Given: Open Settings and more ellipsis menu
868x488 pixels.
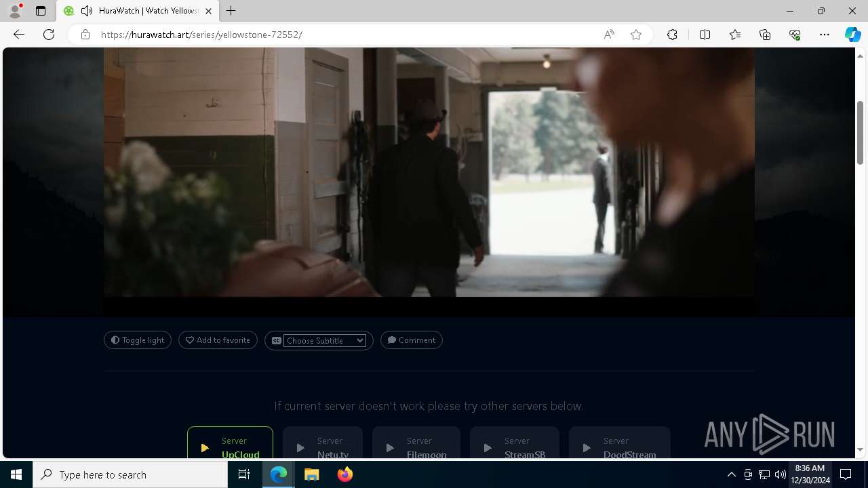Looking at the screenshot, I should [x=825, y=35].
